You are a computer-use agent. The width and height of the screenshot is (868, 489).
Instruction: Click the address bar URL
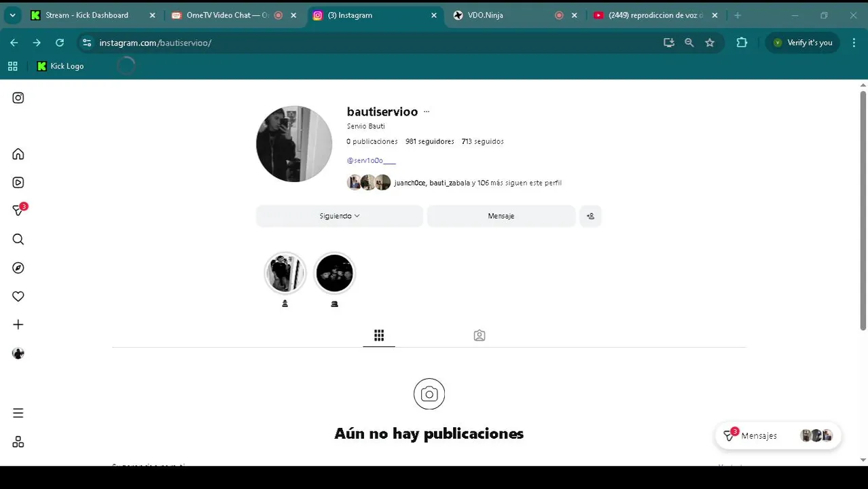[x=156, y=43]
